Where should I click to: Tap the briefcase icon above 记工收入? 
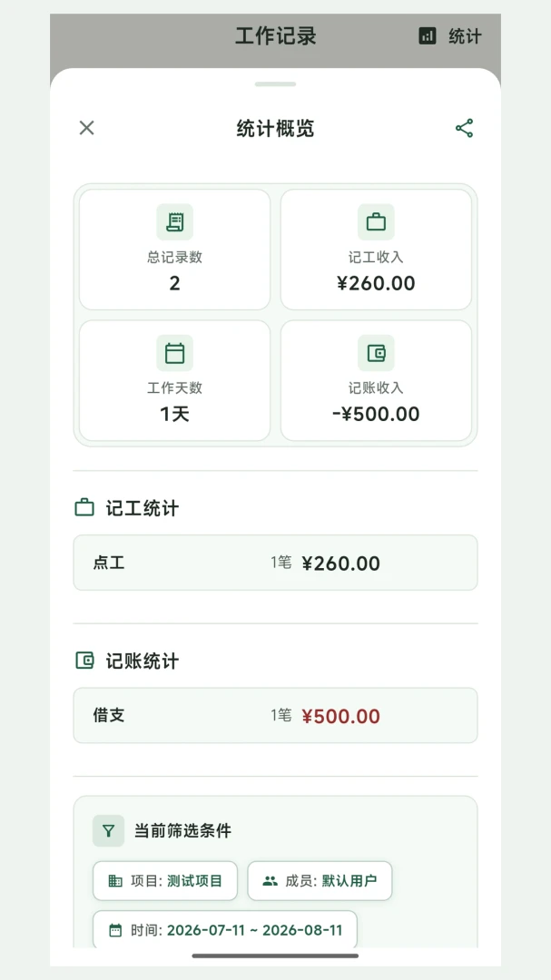[376, 222]
